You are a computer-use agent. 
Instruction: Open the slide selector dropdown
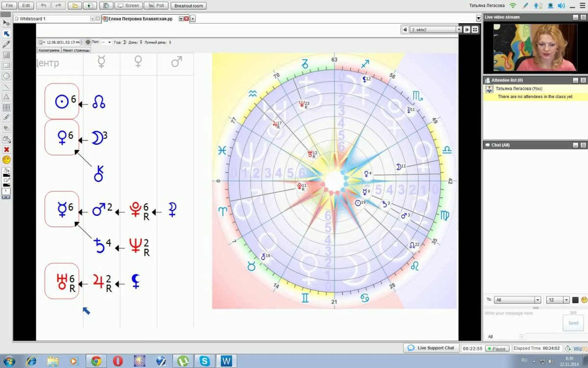pyautogui.click(x=459, y=29)
